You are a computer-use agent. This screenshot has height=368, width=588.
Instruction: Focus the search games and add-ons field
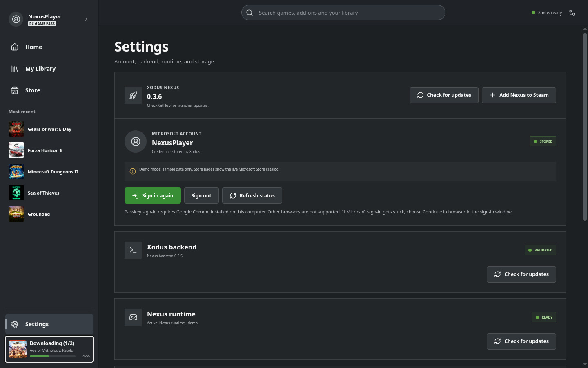pyautogui.click(x=343, y=13)
